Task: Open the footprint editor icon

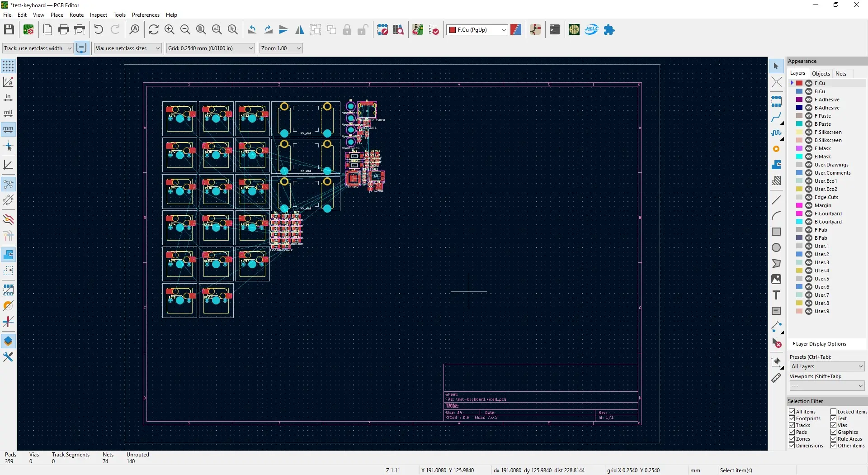Action: (382, 30)
